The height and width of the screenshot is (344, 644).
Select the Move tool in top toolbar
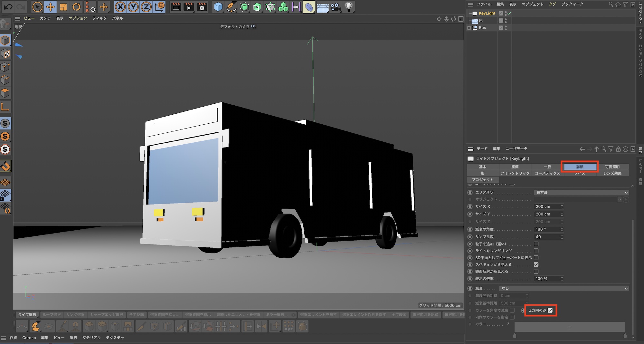point(51,7)
